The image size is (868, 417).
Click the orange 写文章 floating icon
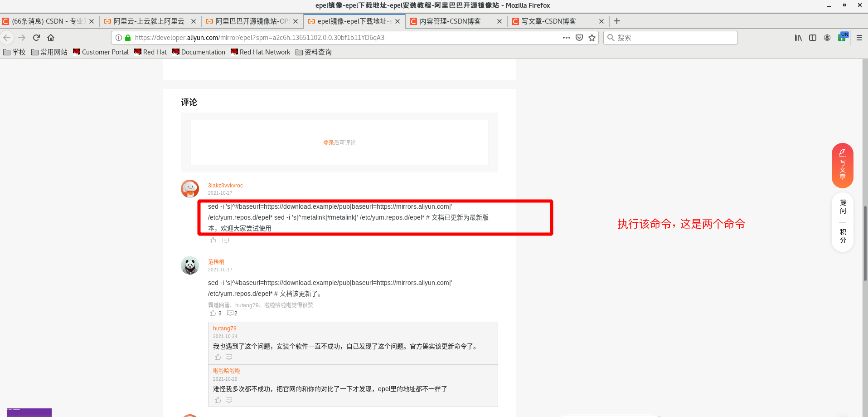(842, 165)
